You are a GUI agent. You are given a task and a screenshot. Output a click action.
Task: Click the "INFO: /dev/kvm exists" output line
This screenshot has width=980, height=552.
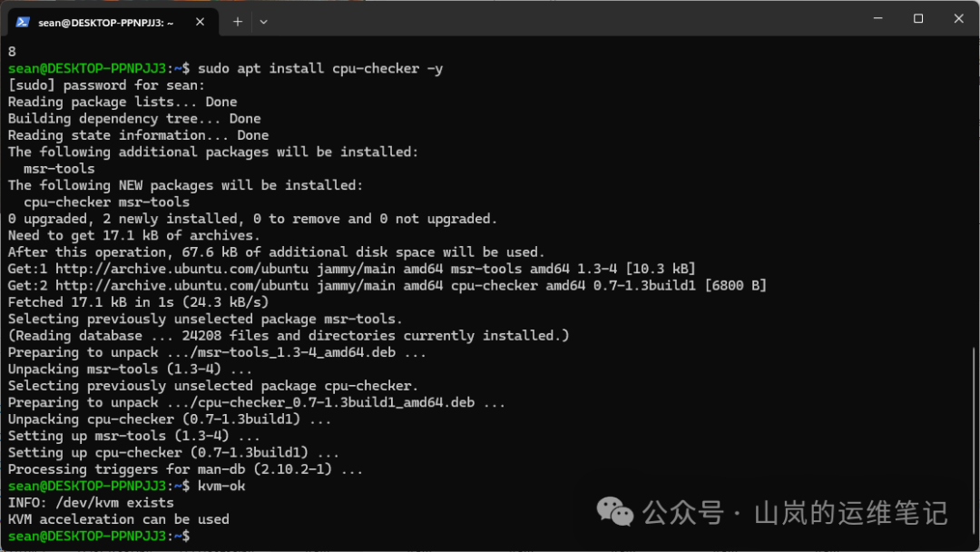point(91,502)
